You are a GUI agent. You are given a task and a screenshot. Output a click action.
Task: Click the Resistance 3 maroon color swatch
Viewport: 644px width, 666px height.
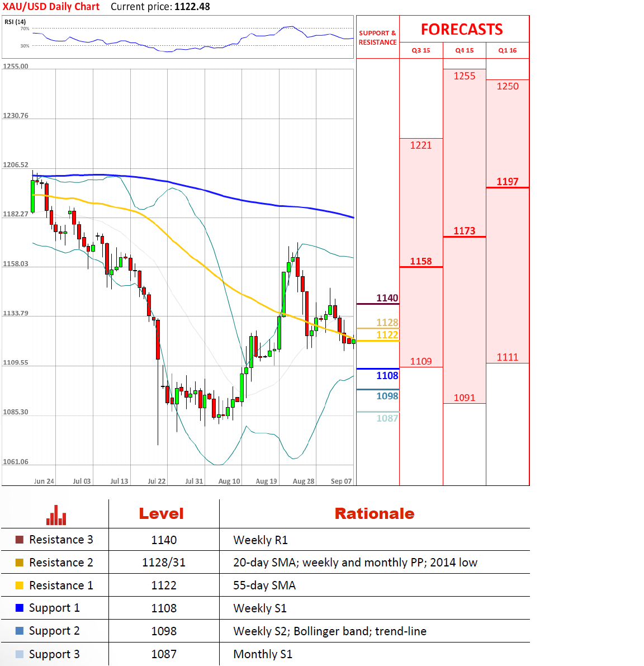tap(19, 540)
